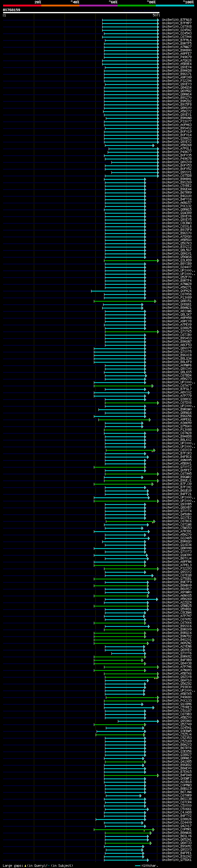Select hit label UniRef100_B0FV19
The width and height of the screenshot is (197, 868).
point(177,132)
